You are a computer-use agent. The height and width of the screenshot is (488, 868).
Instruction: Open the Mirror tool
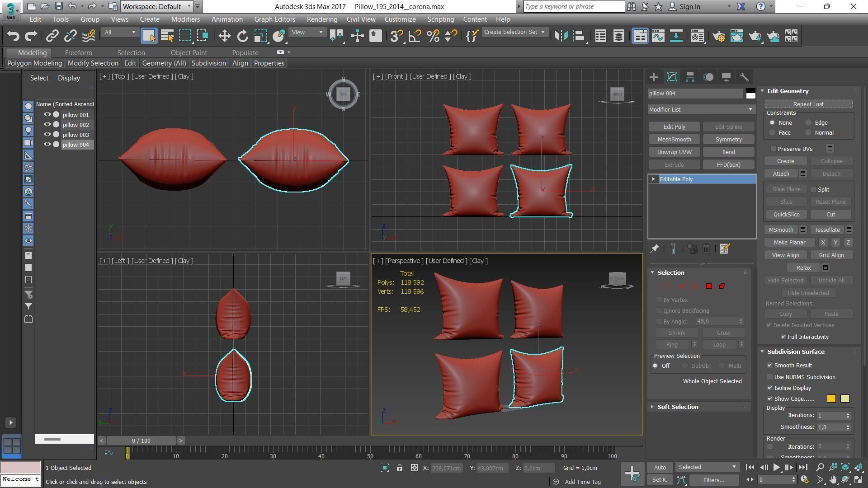[x=561, y=36]
